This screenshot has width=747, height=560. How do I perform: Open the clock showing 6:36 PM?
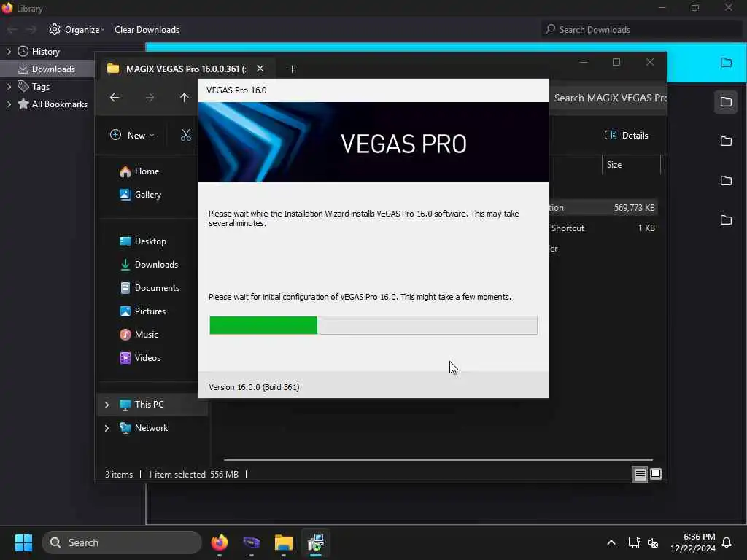693,542
